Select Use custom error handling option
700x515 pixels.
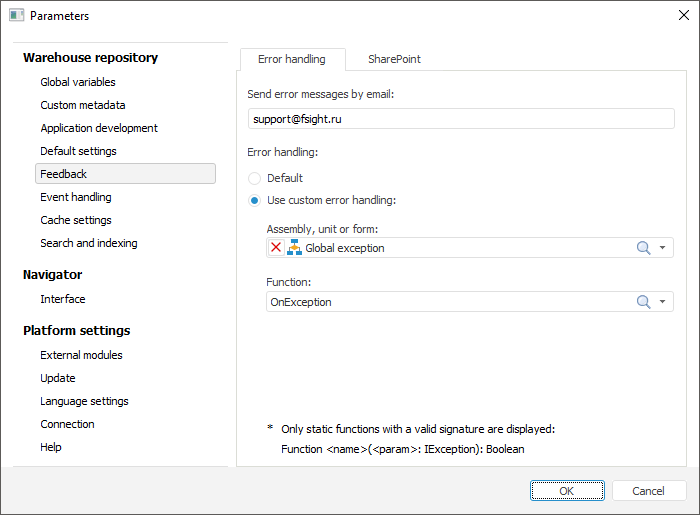(255, 200)
